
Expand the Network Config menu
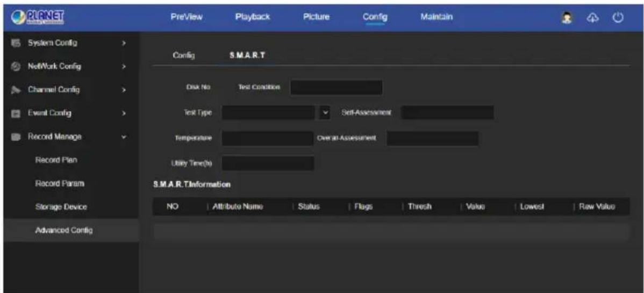pos(125,66)
